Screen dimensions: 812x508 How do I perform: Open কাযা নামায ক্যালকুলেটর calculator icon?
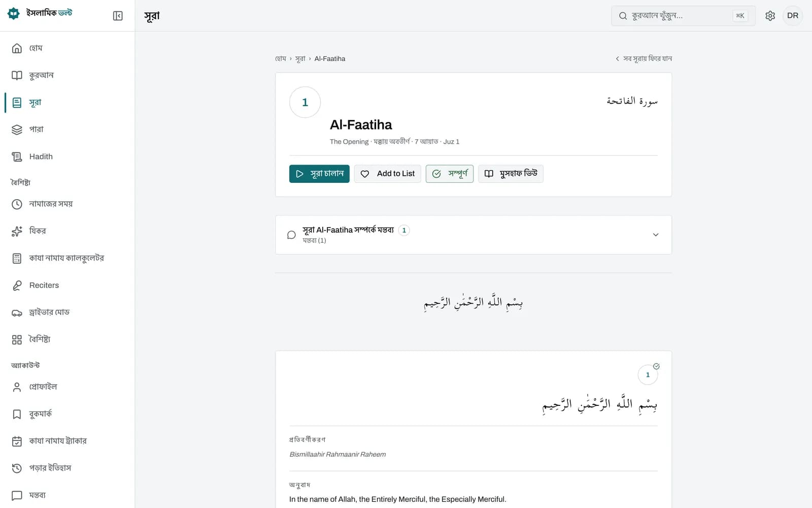[x=17, y=258]
